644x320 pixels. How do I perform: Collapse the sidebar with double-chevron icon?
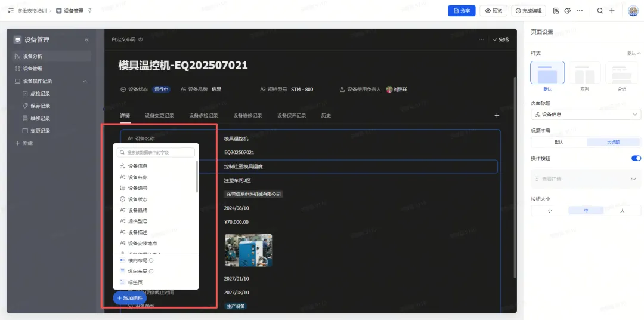tap(86, 40)
